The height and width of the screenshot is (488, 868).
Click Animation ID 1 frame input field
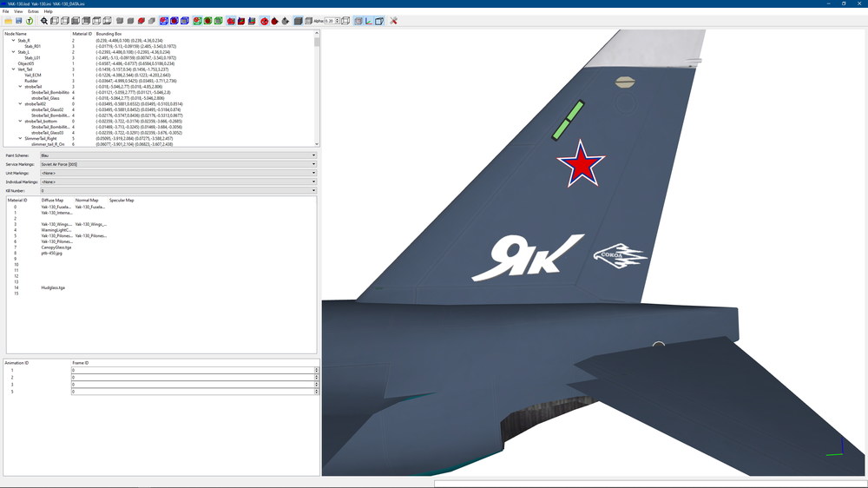194,370
